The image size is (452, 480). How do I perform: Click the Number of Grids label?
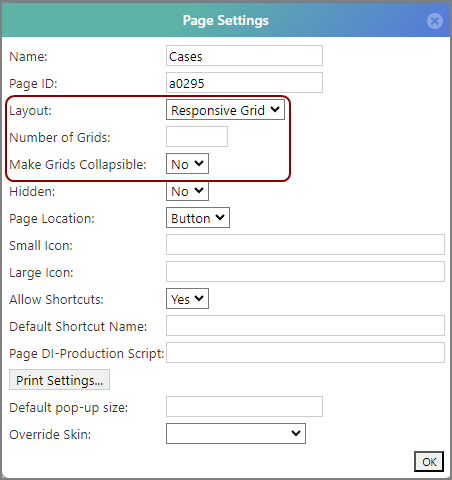click(60, 137)
